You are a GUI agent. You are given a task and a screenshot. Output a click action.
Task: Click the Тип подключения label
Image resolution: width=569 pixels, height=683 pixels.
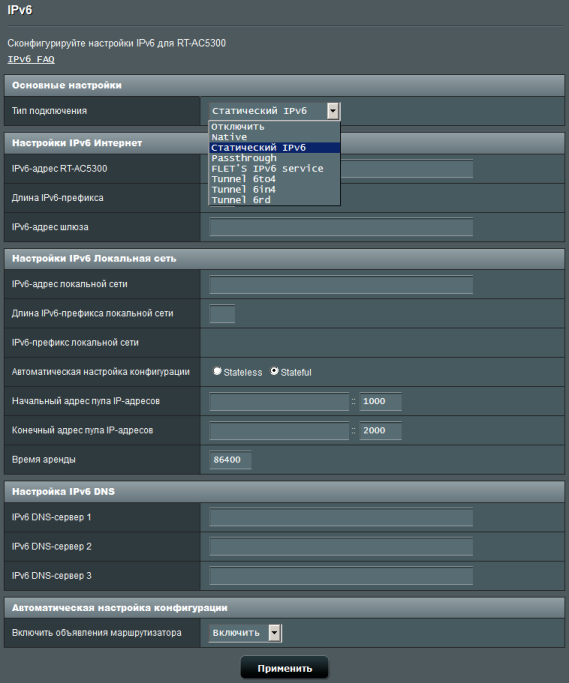(x=49, y=111)
